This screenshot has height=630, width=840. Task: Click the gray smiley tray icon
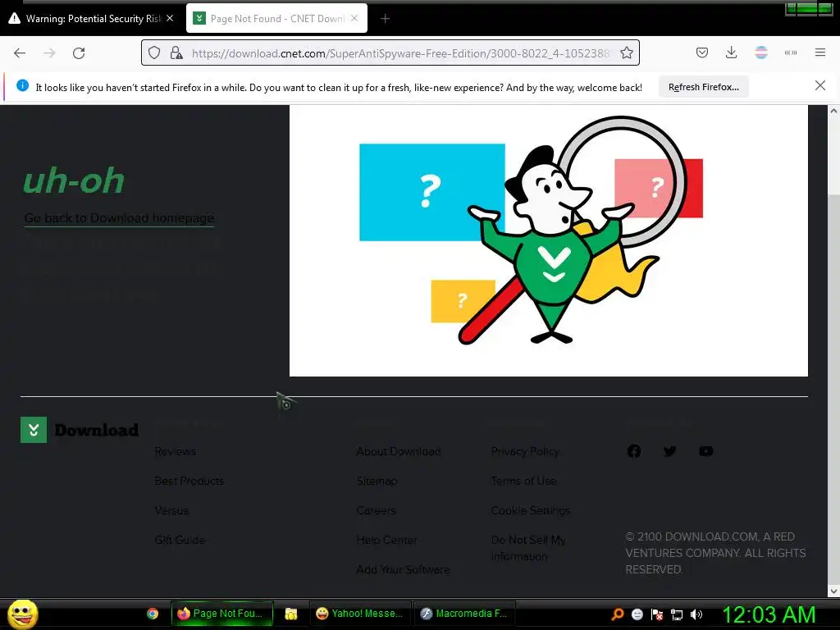(637, 614)
